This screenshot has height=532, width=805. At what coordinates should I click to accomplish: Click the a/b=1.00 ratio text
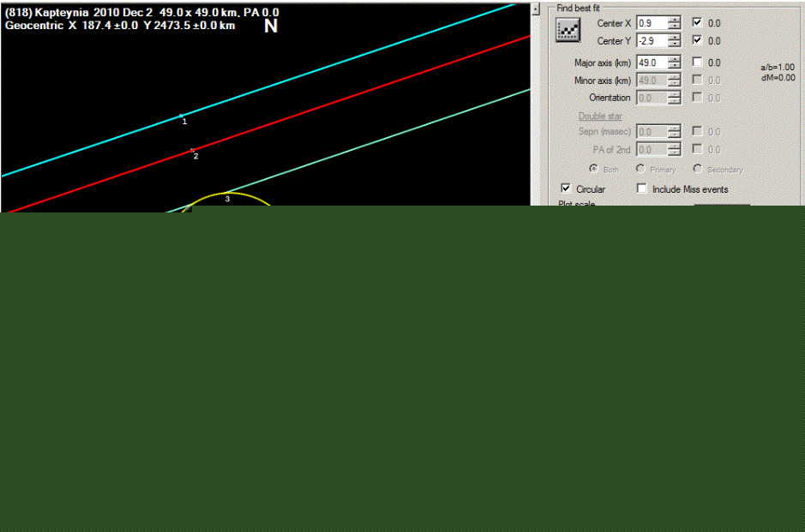tap(778, 67)
